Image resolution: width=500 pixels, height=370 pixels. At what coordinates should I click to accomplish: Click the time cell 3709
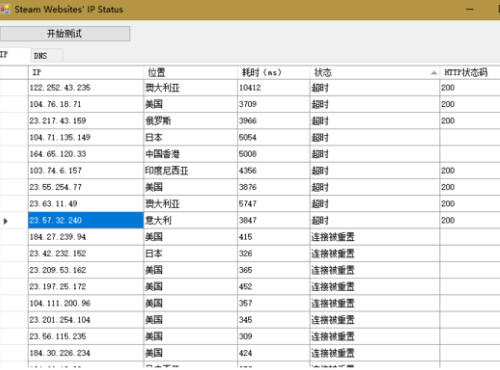[x=274, y=104]
